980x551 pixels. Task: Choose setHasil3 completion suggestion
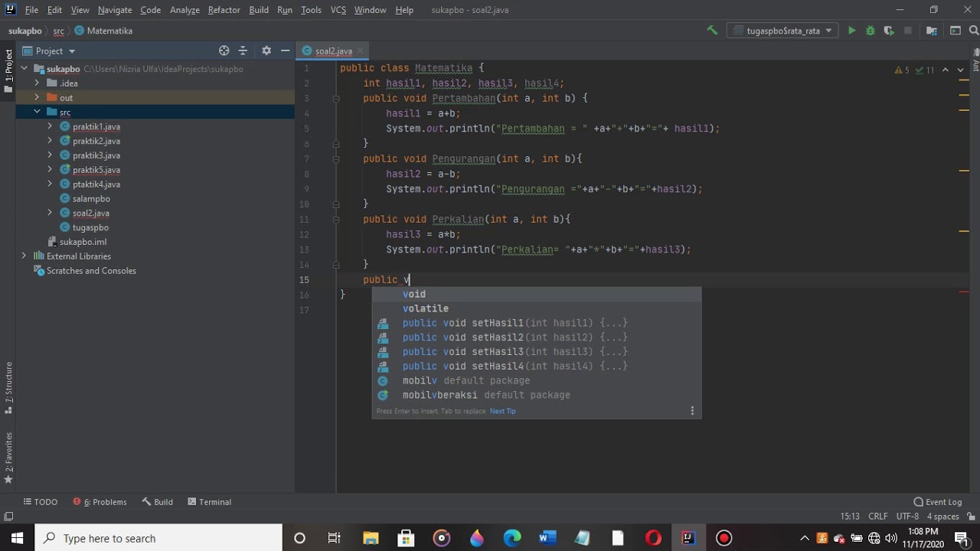[x=536, y=352]
